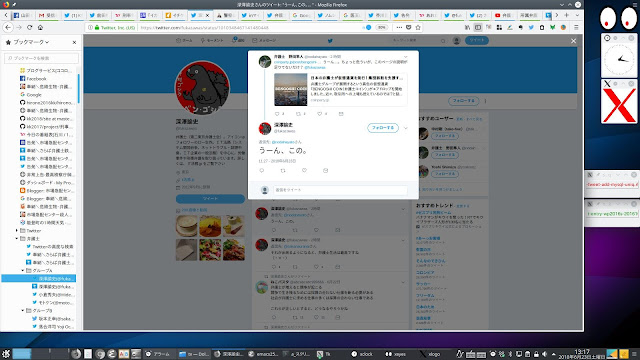Open the Twitter home ホーム nav item

point(184,40)
